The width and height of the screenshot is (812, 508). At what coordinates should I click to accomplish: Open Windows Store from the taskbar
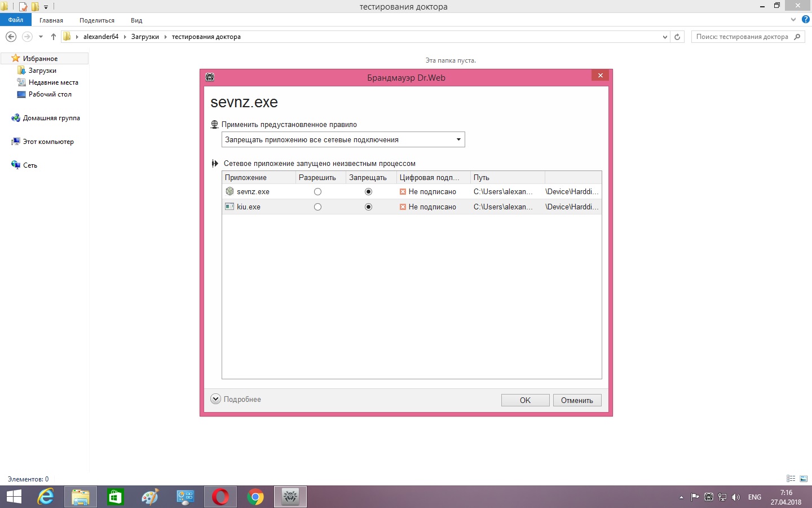116,497
